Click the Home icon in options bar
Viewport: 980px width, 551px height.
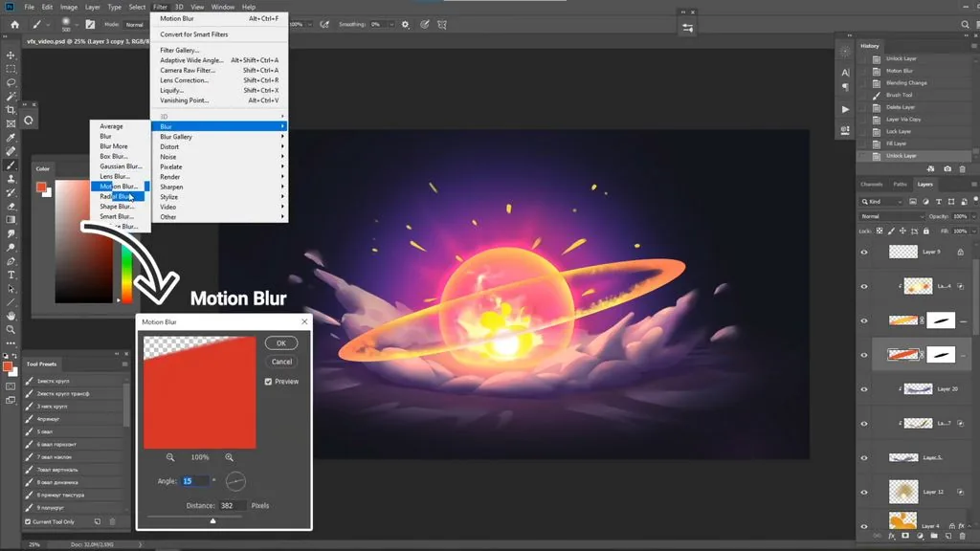pyautogui.click(x=14, y=24)
